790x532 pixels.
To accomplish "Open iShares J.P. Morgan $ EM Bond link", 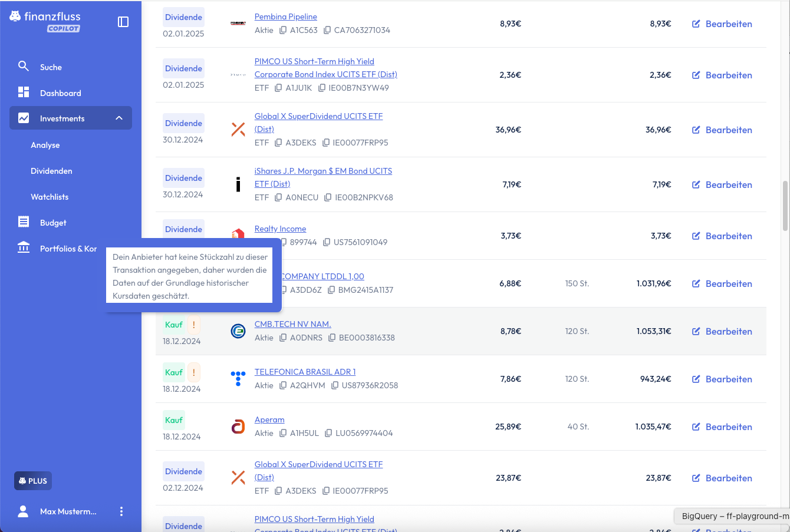I will pyautogui.click(x=323, y=177).
